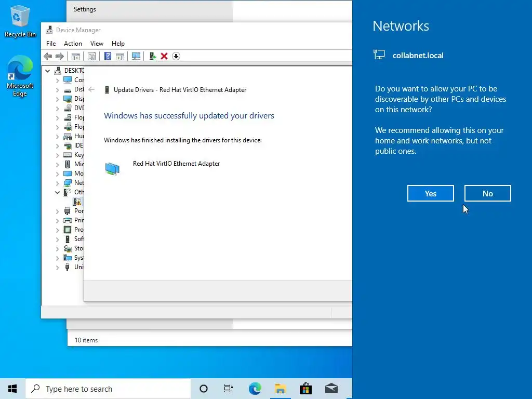The image size is (532, 399).
Task: Open the Help menu in Device Manager
Action: tap(118, 44)
